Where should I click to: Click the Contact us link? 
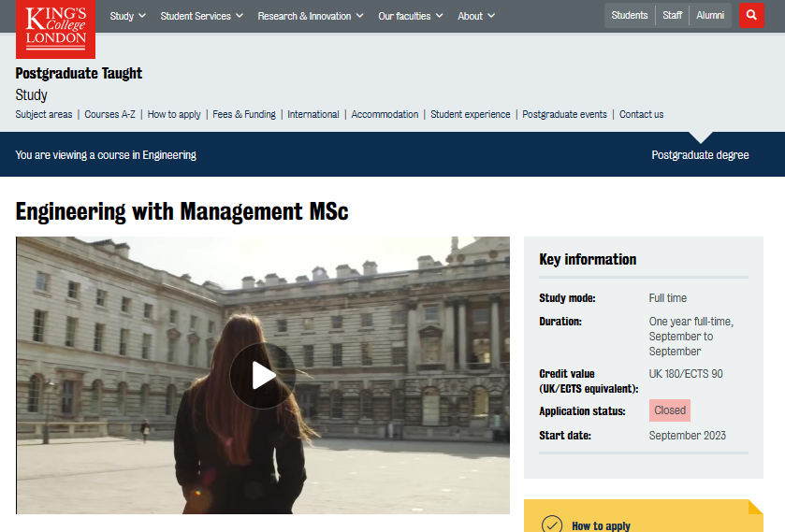click(x=641, y=115)
